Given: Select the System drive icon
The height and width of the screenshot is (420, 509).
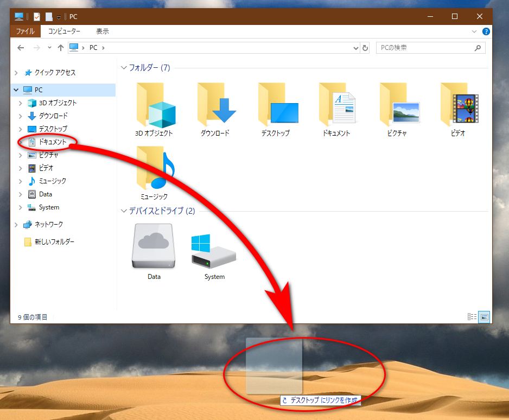Looking at the screenshot, I should (x=214, y=251).
